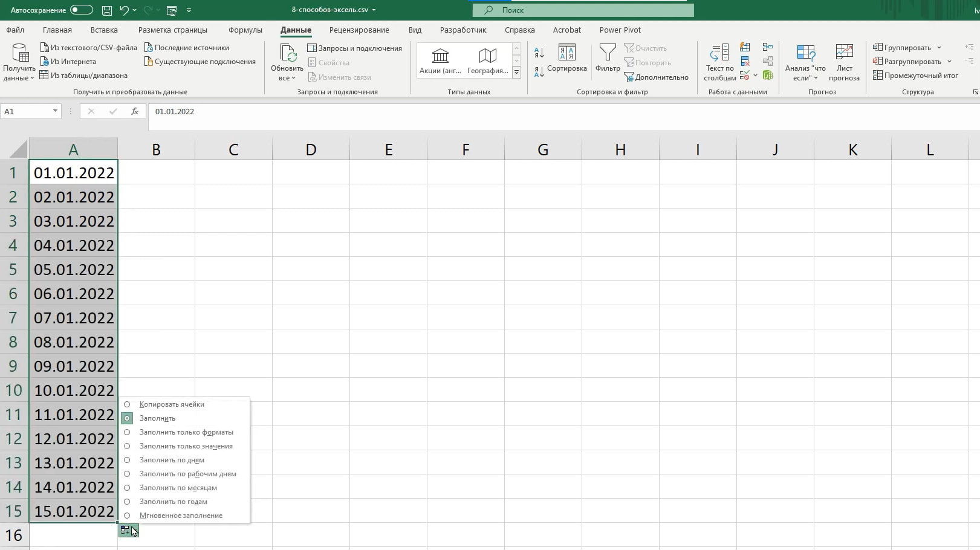Click the Filter funnel icon

[607, 53]
